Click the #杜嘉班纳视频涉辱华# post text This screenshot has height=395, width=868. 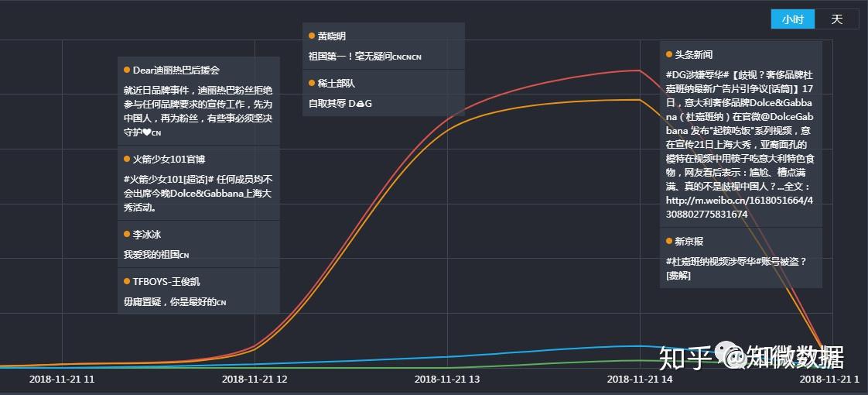pyautogui.click(x=736, y=268)
